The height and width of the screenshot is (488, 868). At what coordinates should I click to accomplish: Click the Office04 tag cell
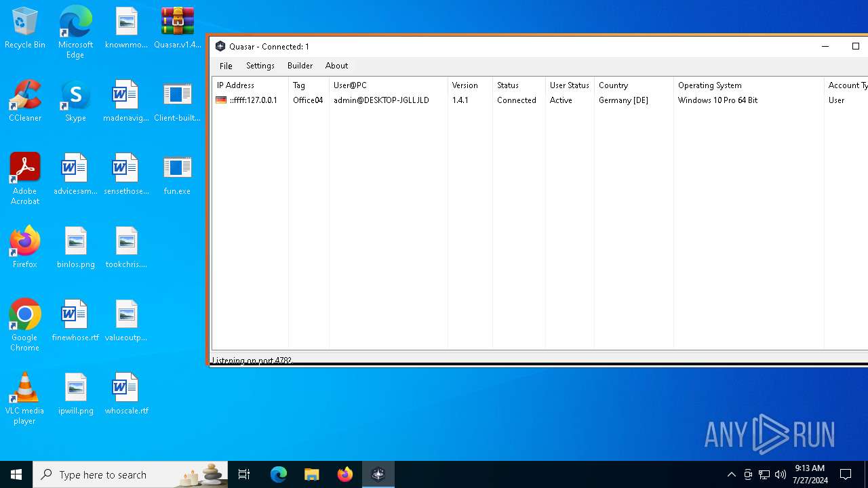coord(308,100)
